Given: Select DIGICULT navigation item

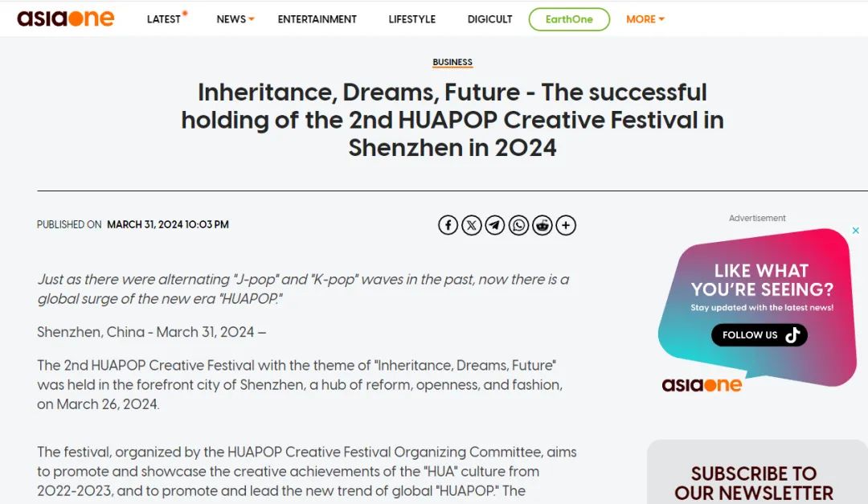Looking at the screenshot, I should pyautogui.click(x=490, y=18).
